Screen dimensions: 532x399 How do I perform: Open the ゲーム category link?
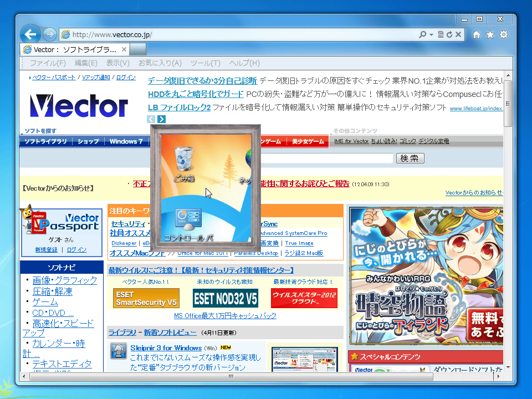coord(45,302)
